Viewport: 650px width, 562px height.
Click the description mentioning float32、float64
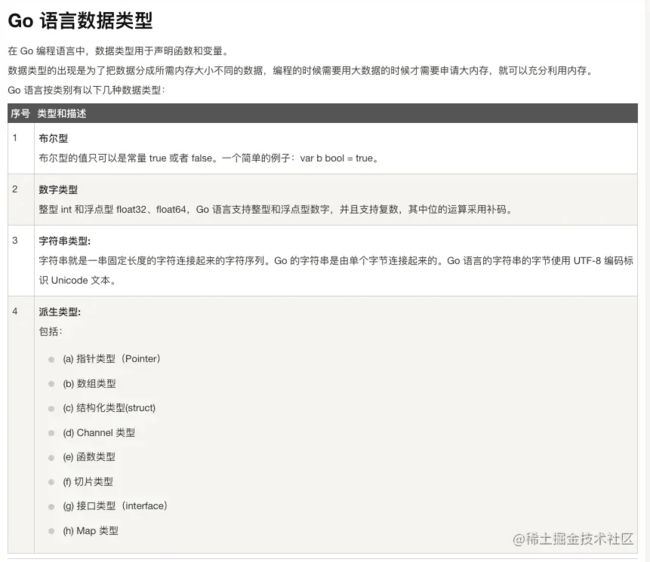276,209
